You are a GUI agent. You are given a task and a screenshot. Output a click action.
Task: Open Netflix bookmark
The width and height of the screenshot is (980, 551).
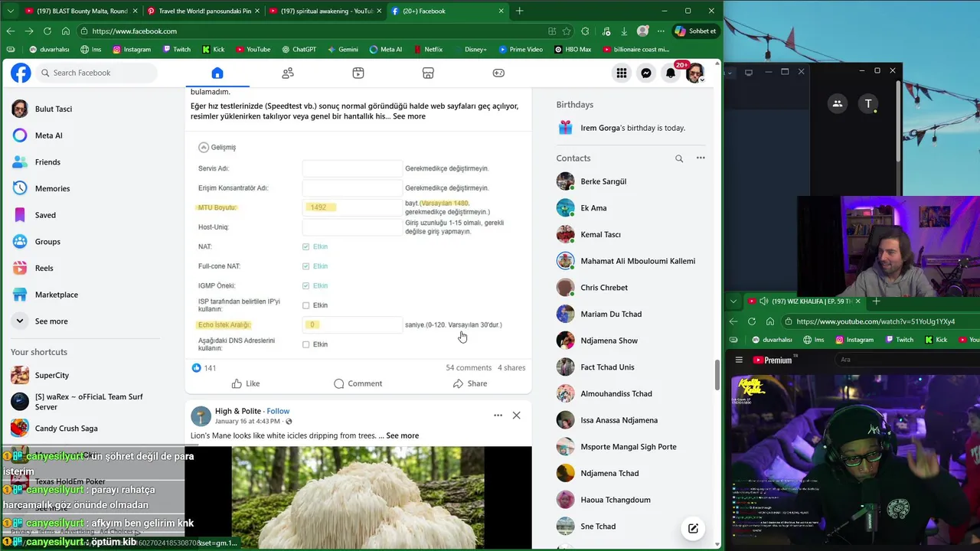[428, 49]
